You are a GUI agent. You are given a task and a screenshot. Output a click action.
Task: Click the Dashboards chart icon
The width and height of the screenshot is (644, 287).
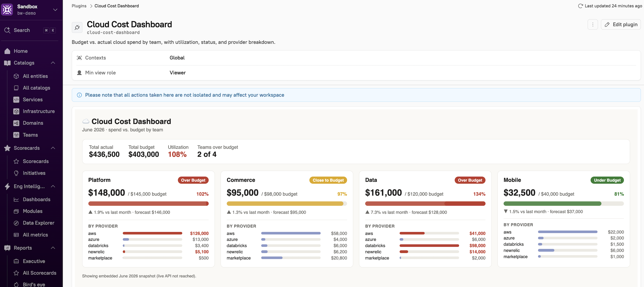click(16, 200)
